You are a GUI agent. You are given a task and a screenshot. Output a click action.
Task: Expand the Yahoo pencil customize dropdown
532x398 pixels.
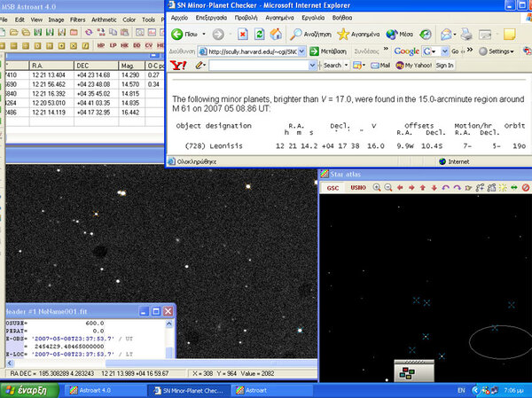point(201,65)
